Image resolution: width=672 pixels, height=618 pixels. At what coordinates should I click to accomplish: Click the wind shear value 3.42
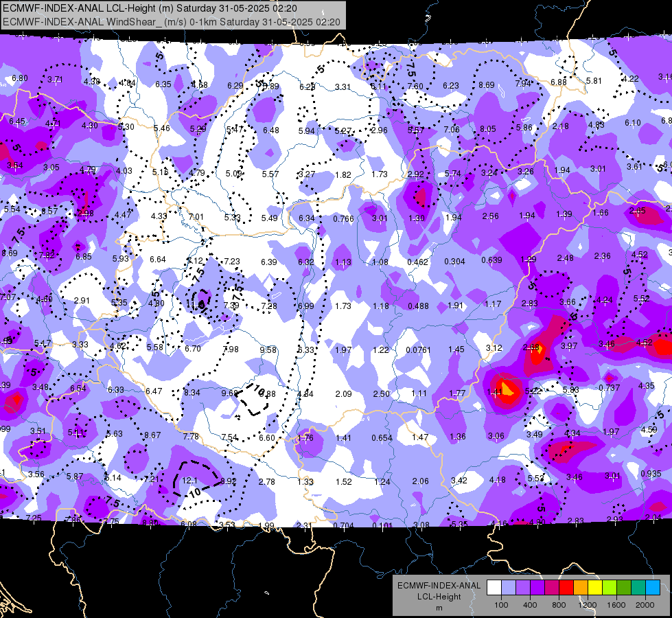(459, 481)
